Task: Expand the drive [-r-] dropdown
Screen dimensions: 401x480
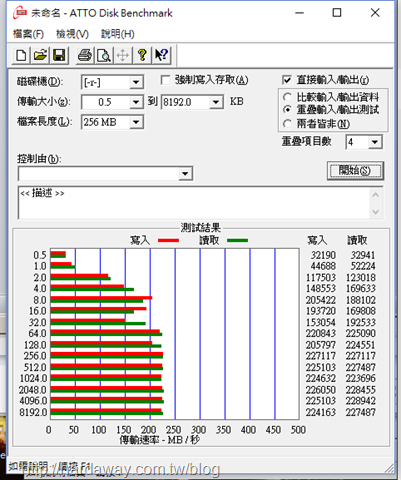Action: [136, 82]
